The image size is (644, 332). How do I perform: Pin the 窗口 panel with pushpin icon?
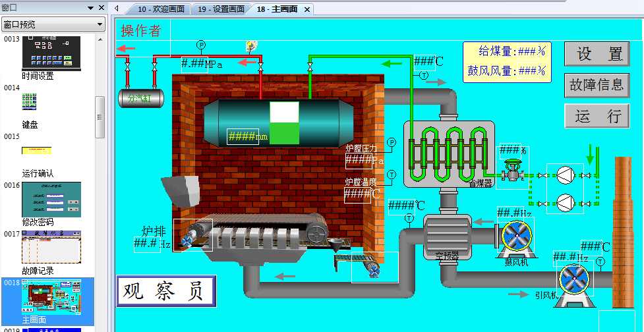click(x=91, y=7)
